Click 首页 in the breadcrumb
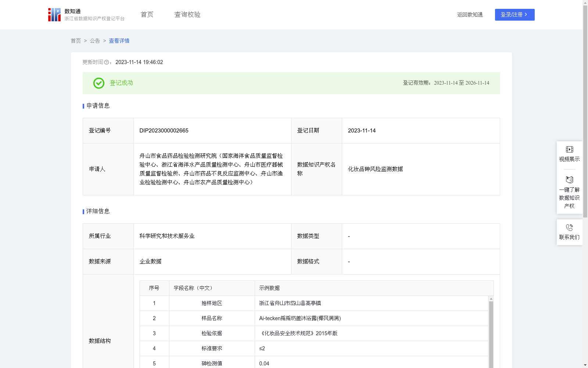The height and width of the screenshot is (368, 588). [x=76, y=41]
